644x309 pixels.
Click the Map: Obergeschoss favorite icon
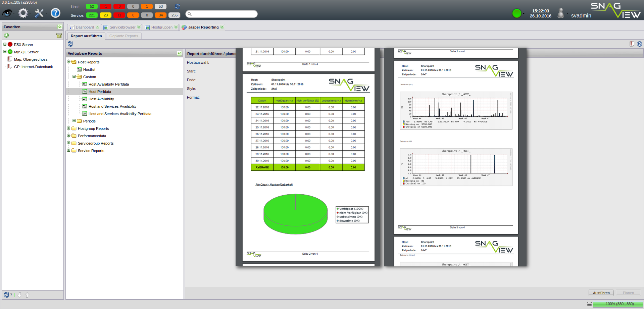(x=10, y=59)
